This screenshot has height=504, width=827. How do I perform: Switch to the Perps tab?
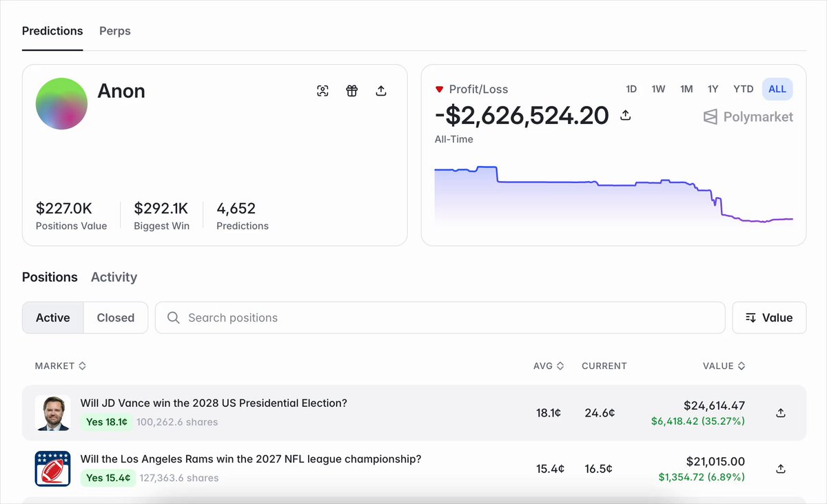click(x=115, y=31)
